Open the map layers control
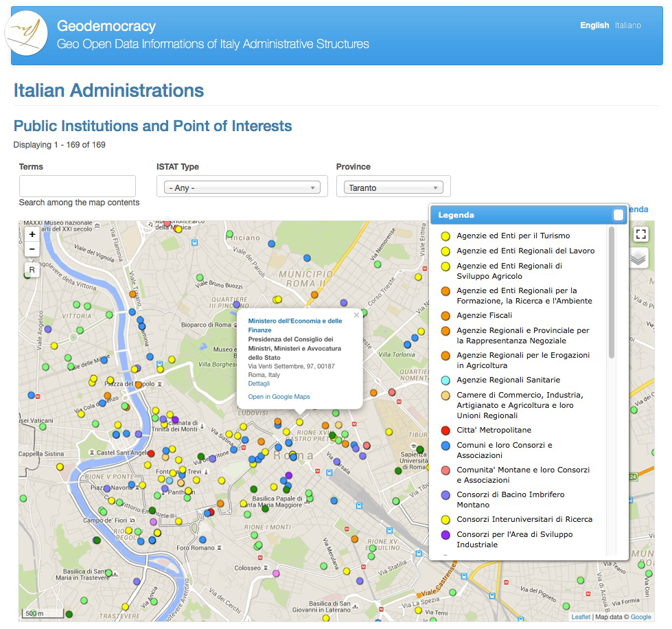The image size is (672, 629). [x=638, y=258]
